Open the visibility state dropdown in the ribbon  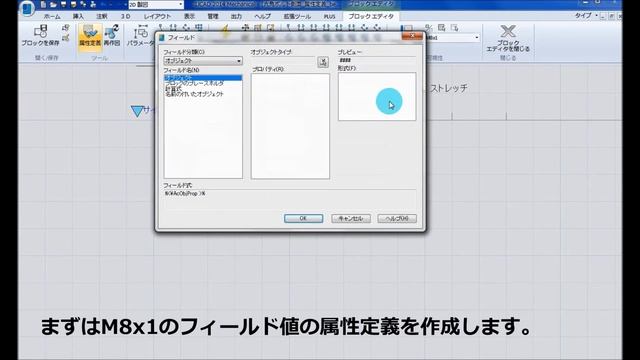pos(453,38)
